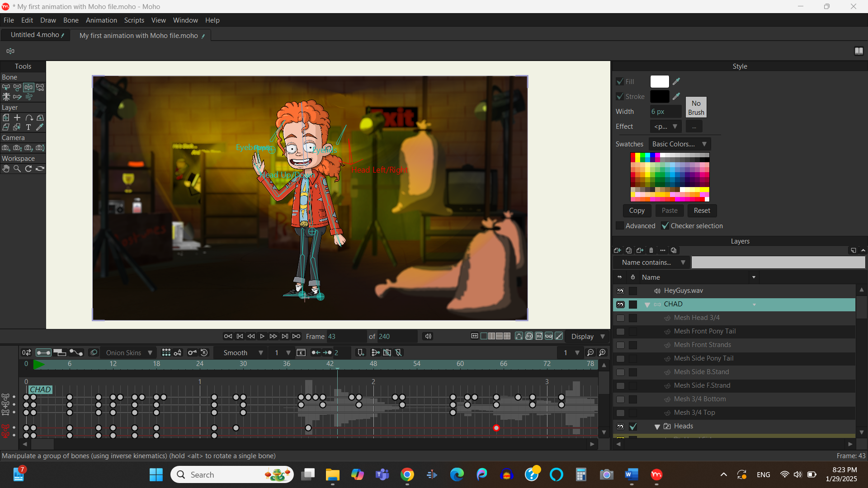Toggle audio mute speaker button
The width and height of the screenshot is (868, 488).
pos(428,336)
